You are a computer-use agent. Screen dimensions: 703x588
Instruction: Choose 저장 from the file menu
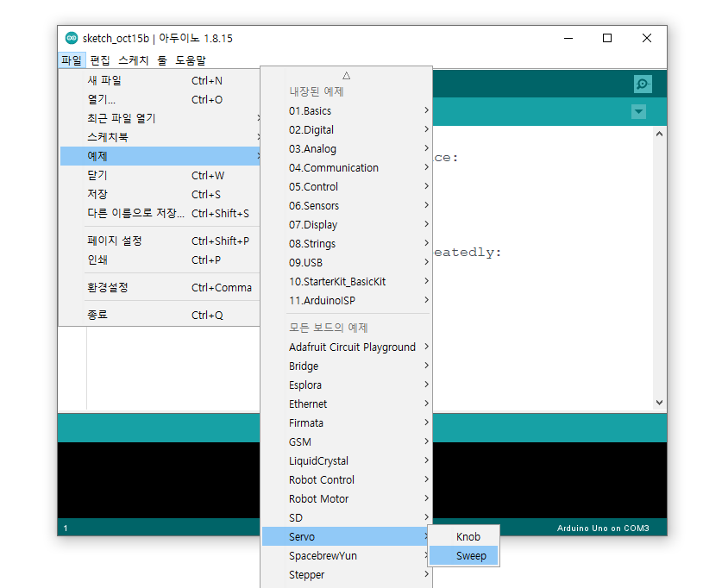pos(160,194)
